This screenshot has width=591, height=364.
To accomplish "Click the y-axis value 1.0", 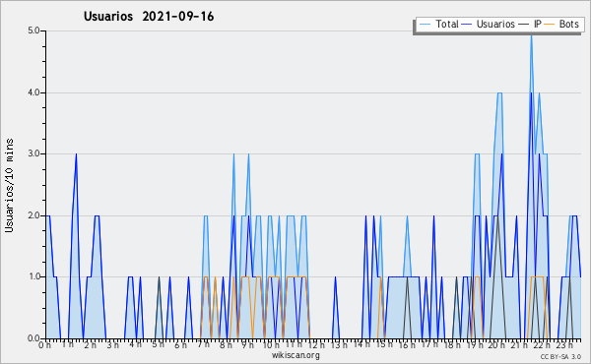I will click(x=33, y=276).
